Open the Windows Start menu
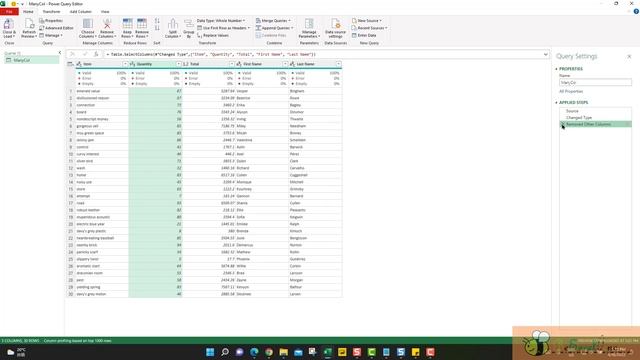This screenshot has height=360, width=640. (x=210, y=352)
